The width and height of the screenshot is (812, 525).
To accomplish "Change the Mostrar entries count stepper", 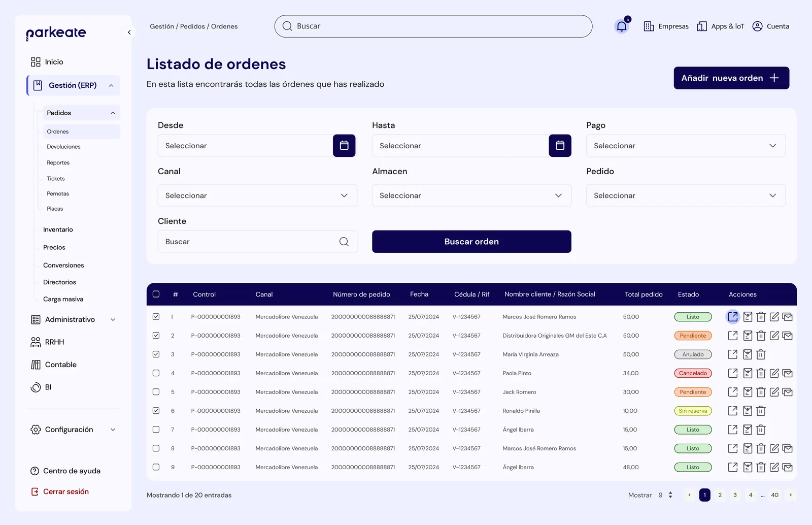I will (x=670, y=495).
